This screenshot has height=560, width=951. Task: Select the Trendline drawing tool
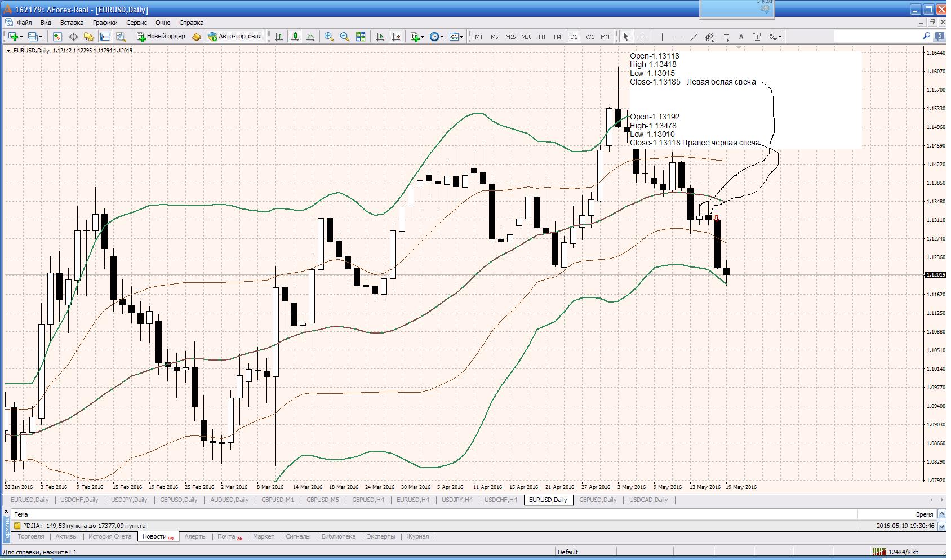(x=694, y=37)
